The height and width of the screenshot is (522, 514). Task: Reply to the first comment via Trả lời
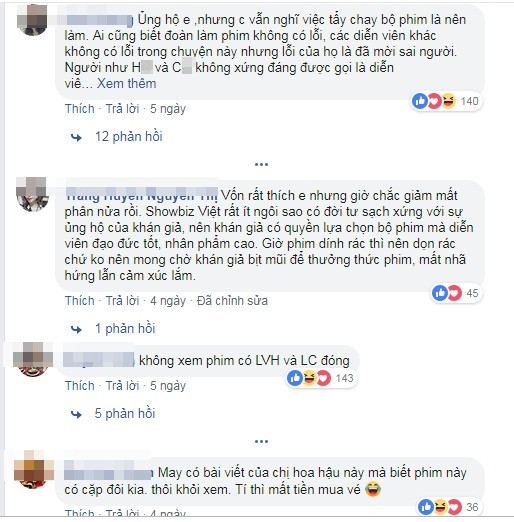click(122, 109)
